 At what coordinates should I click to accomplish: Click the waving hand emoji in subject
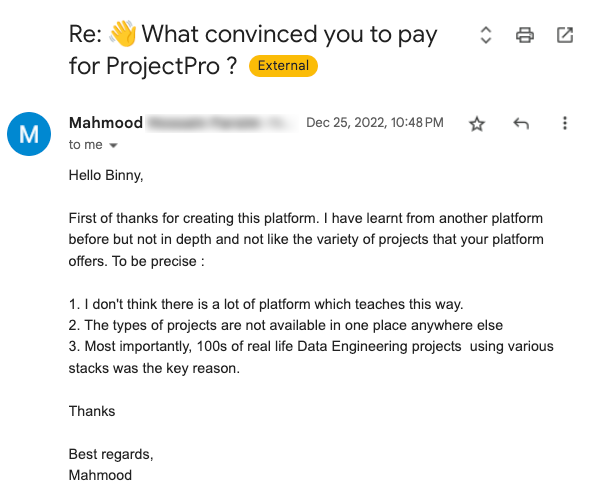click(x=123, y=34)
